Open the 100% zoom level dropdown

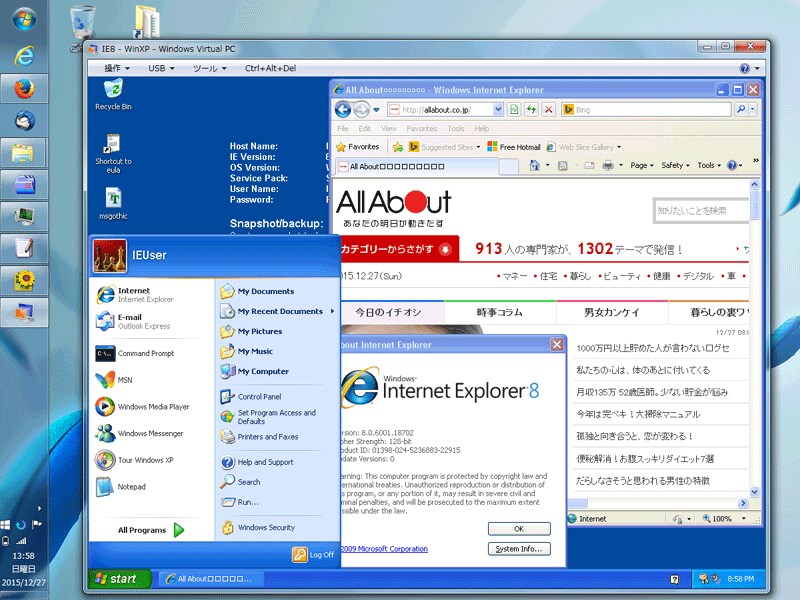click(743, 519)
